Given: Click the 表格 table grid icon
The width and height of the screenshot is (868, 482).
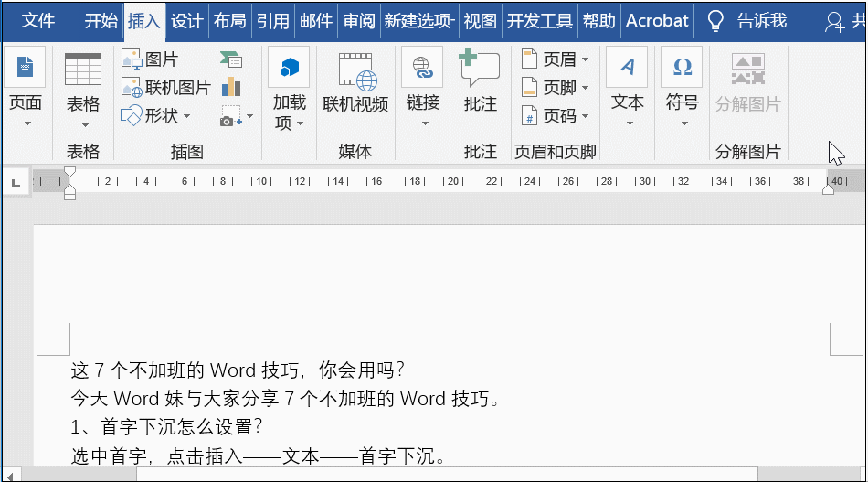Looking at the screenshot, I should tap(83, 69).
